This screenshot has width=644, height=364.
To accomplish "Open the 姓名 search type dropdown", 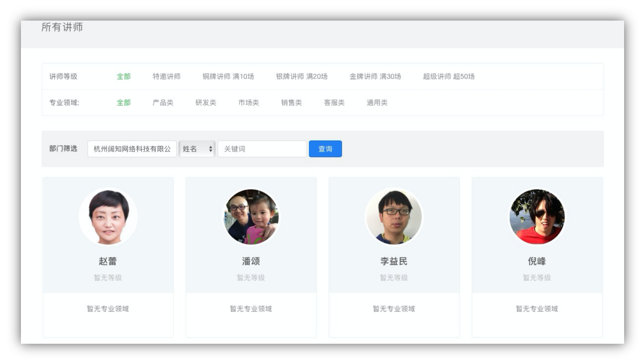I will [x=197, y=149].
